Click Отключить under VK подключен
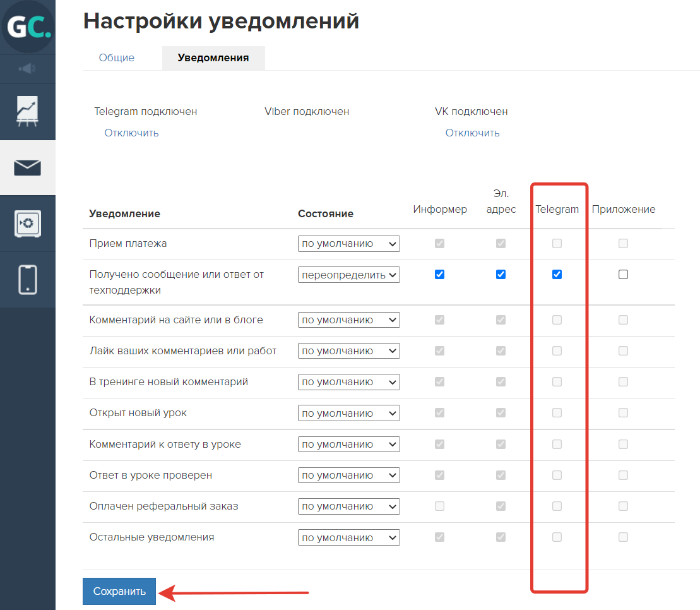 472,133
